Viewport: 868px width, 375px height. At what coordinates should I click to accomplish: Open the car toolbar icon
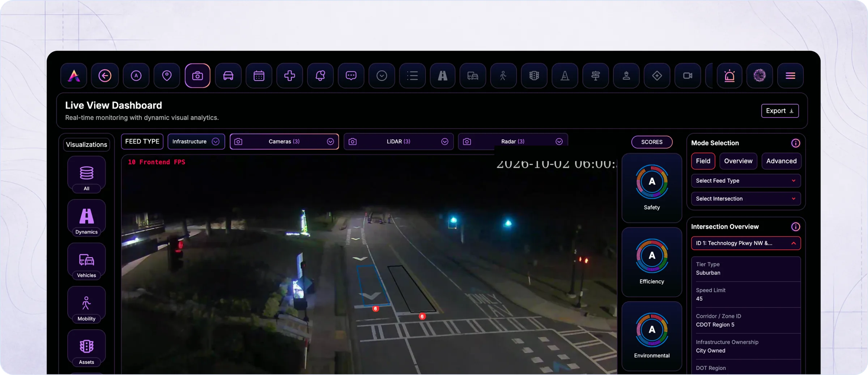(228, 76)
